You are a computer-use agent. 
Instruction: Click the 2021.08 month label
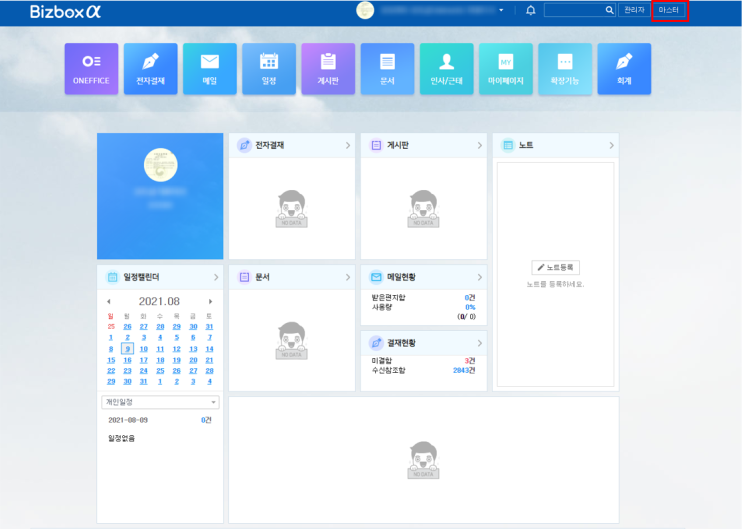click(x=159, y=301)
